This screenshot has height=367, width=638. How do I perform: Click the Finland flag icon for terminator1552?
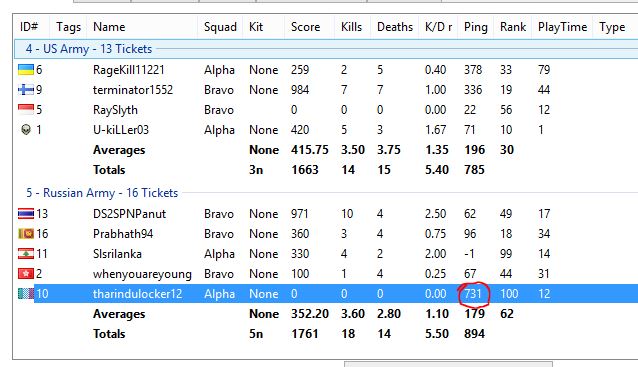pos(26,90)
